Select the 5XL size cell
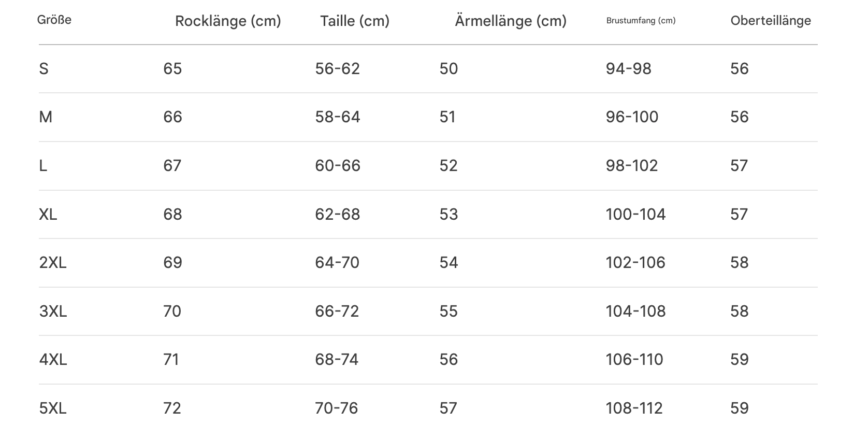The image size is (868, 424). [x=53, y=408]
